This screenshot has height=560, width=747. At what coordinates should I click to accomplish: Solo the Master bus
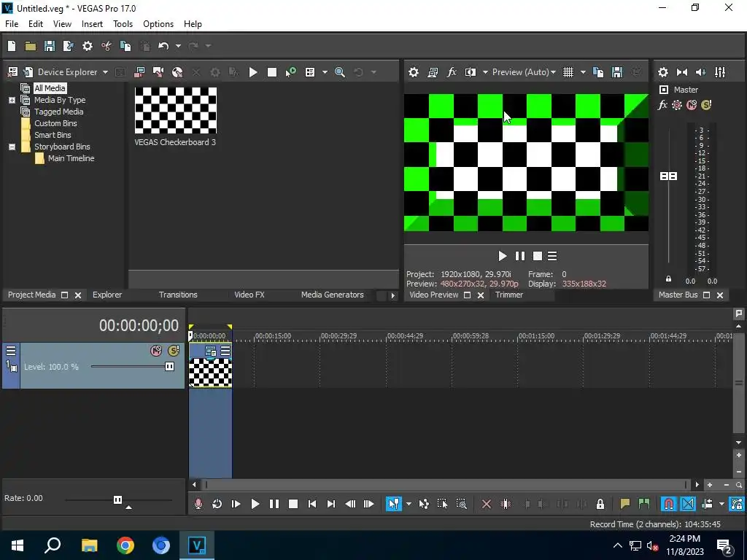(706, 105)
